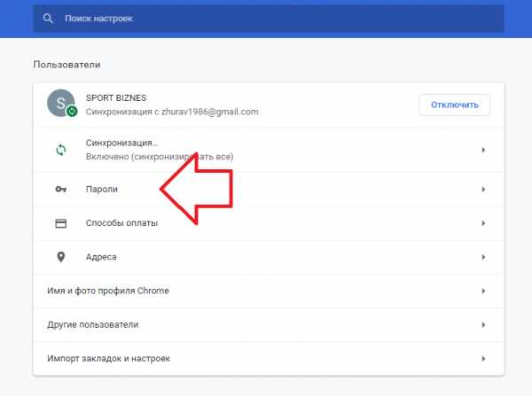The image size is (532, 396).
Task: Click the search magnifier icon
Action: pos(48,19)
